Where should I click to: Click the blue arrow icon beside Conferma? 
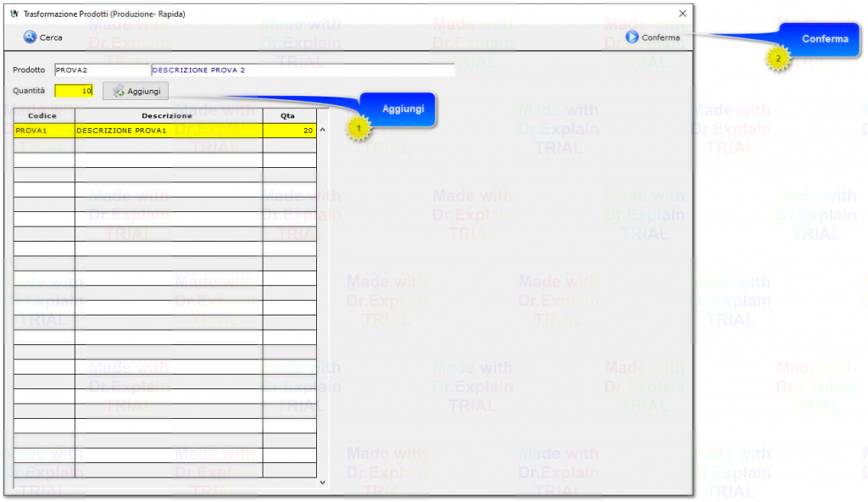tap(632, 37)
